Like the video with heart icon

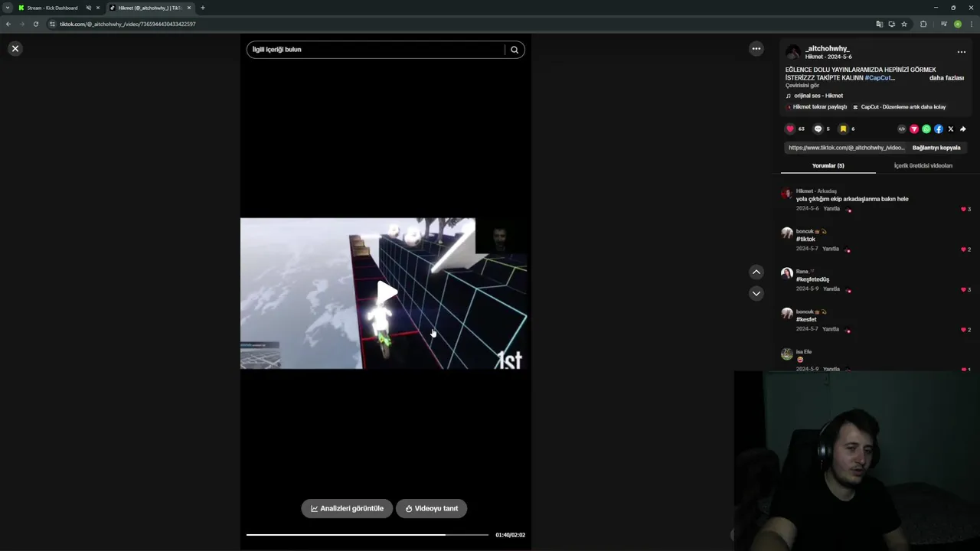790,129
